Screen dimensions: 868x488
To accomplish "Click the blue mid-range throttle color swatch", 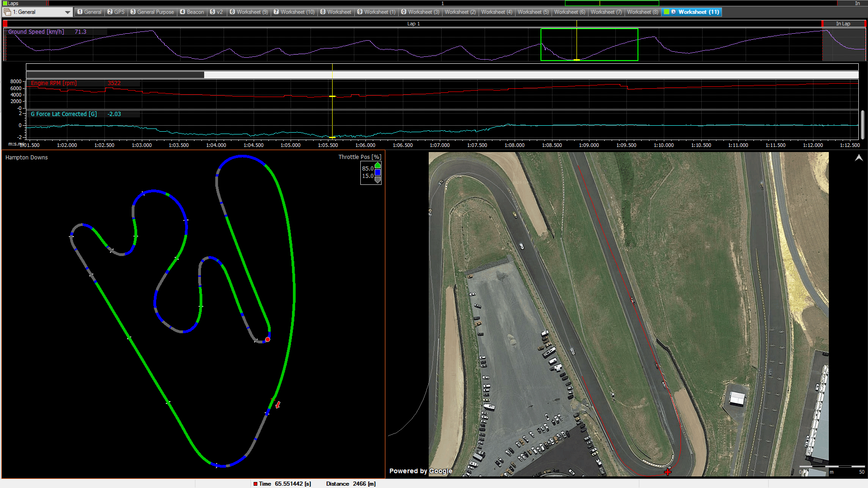I will [377, 172].
